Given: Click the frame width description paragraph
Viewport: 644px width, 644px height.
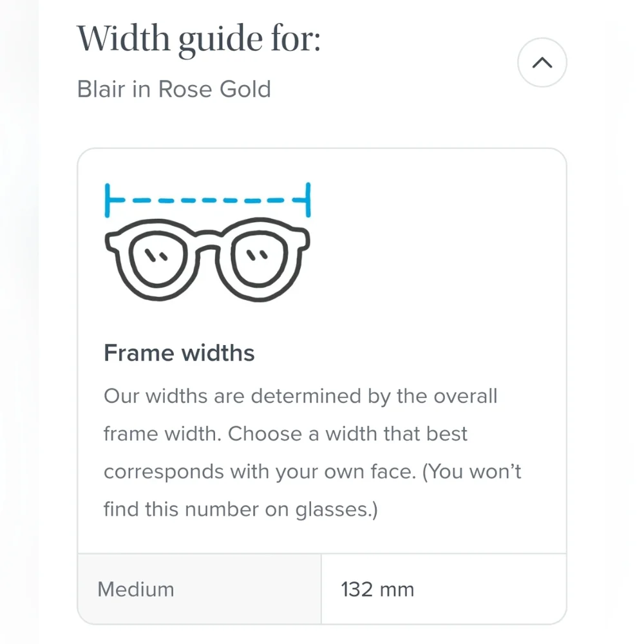Looking at the screenshot, I should (x=311, y=452).
